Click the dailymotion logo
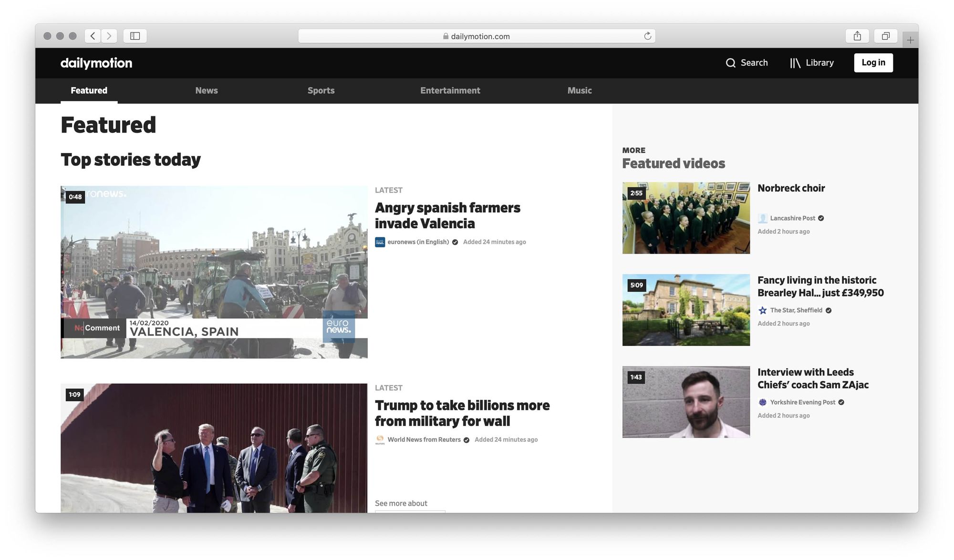The height and width of the screenshot is (560, 954). 96,63
